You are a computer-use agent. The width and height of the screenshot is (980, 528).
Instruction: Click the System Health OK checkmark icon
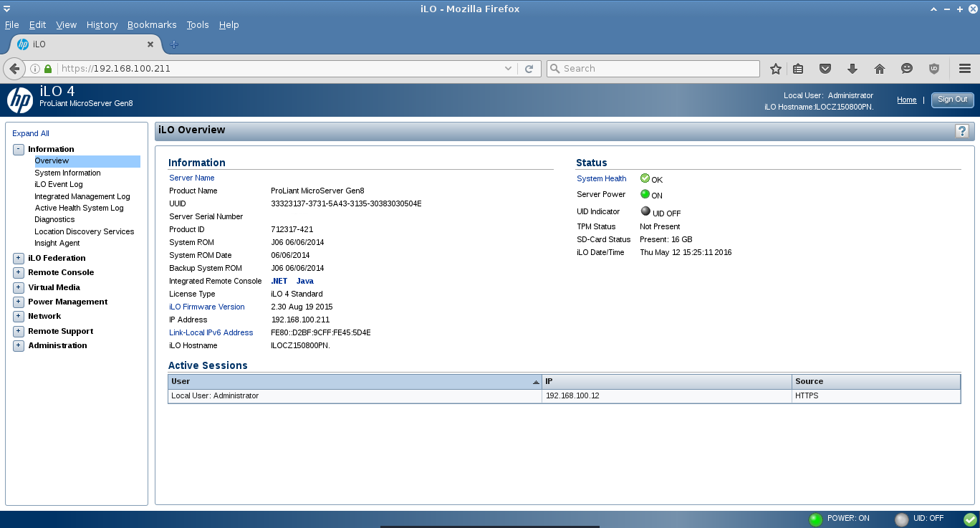click(x=645, y=178)
